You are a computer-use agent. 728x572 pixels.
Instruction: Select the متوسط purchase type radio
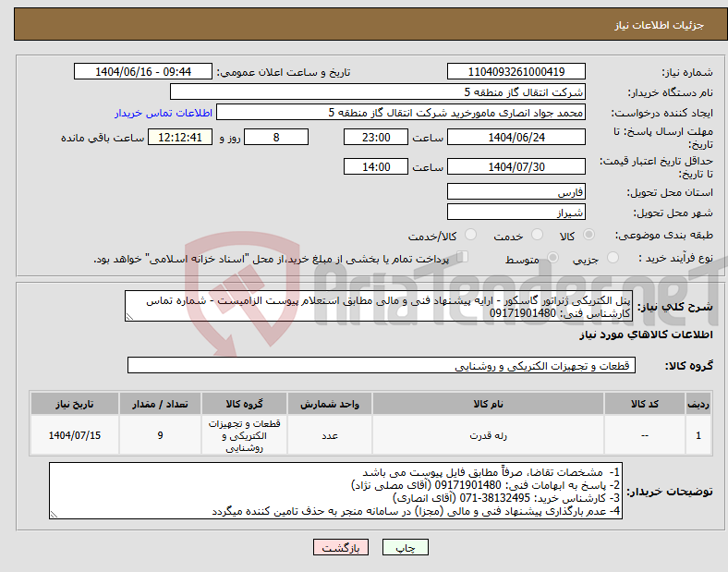coord(552,257)
